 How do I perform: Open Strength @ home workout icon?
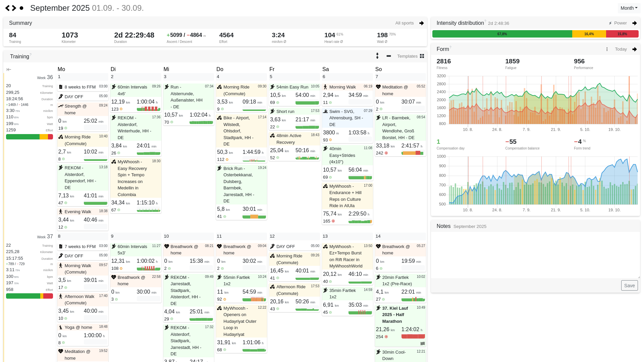(61, 106)
